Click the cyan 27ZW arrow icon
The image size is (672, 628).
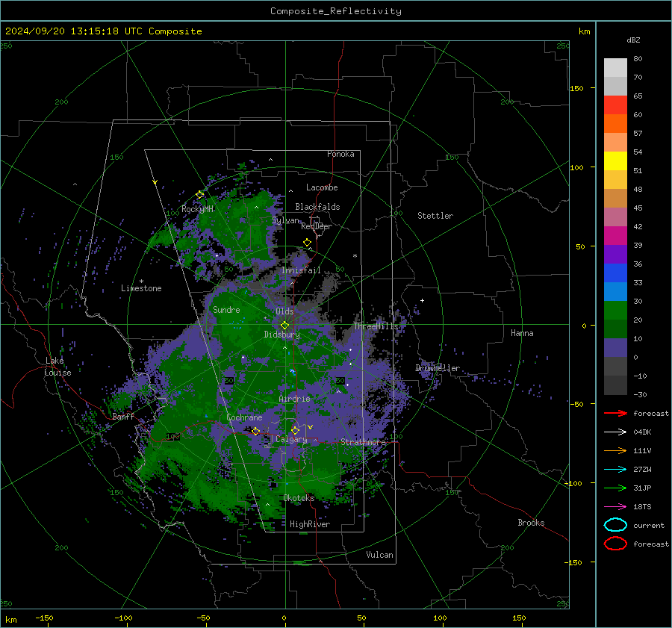pyautogui.click(x=615, y=469)
